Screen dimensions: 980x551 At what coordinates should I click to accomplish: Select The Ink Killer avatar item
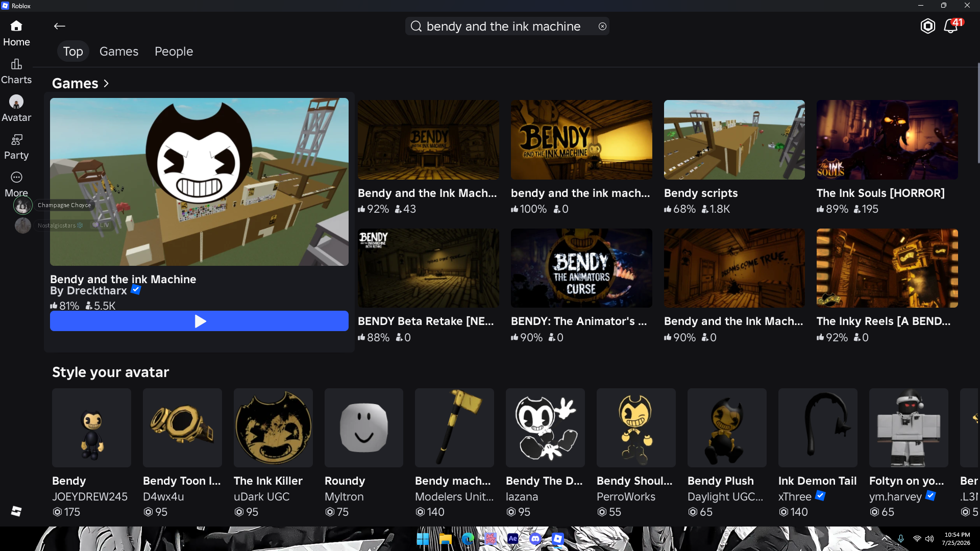[x=273, y=428]
